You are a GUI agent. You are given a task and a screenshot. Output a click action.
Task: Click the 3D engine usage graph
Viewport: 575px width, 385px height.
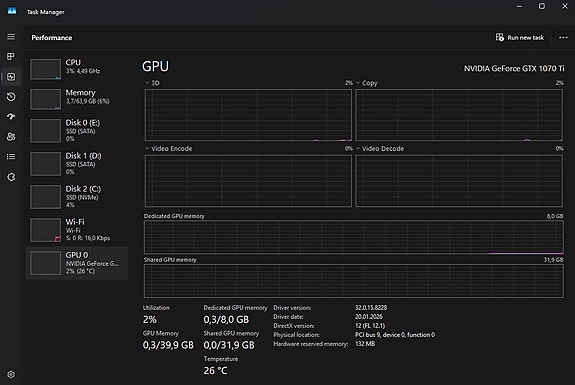coord(248,115)
